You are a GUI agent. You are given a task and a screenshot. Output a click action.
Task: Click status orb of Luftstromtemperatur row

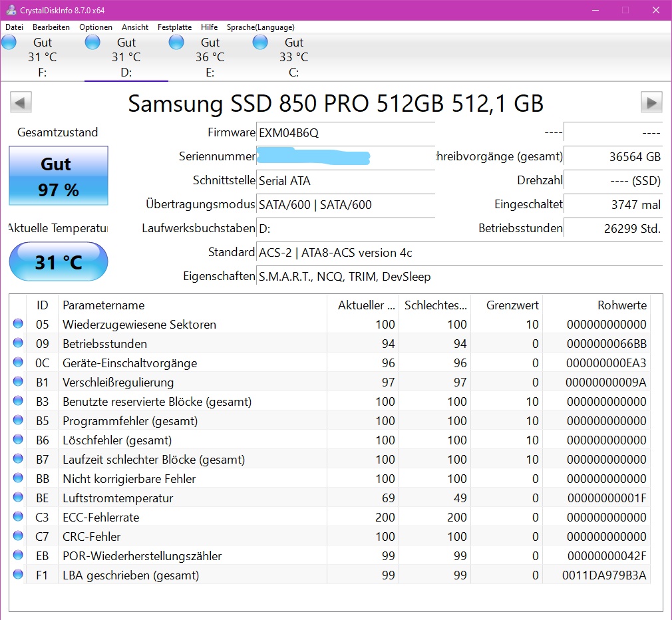coord(18,497)
